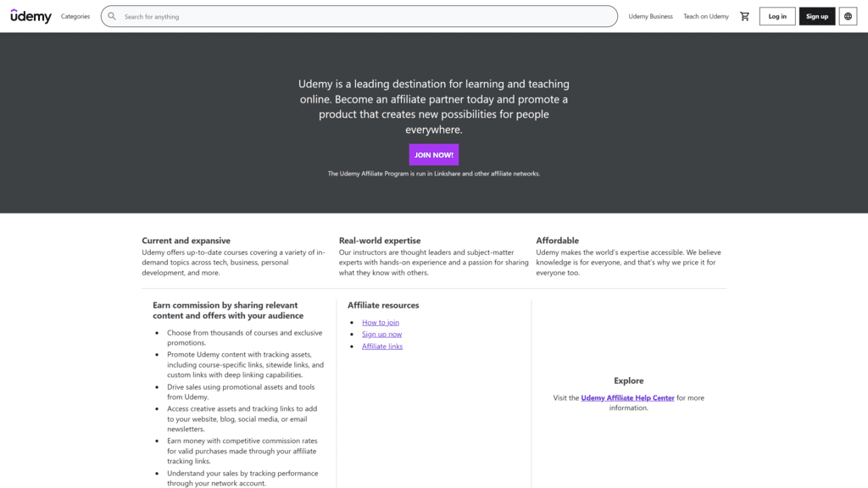Click bullet 'Promote Udemy content with tracking assets'
Image resolution: width=868 pixels, height=488 pixels.
tap(245, 364)
